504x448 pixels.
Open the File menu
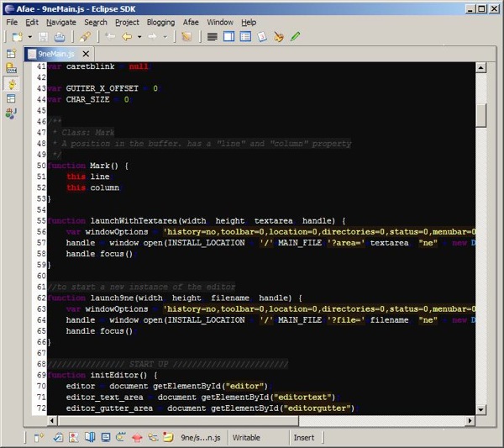12,22
